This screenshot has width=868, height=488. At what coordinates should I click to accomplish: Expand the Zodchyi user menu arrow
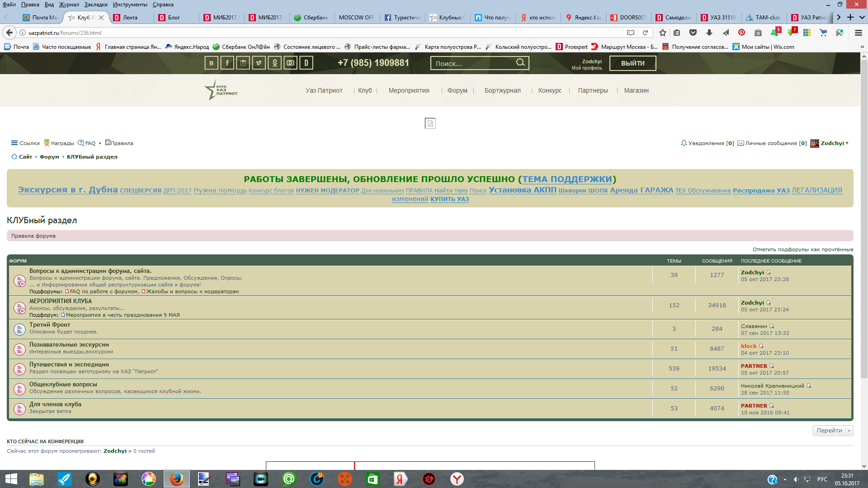pos(847,143)
